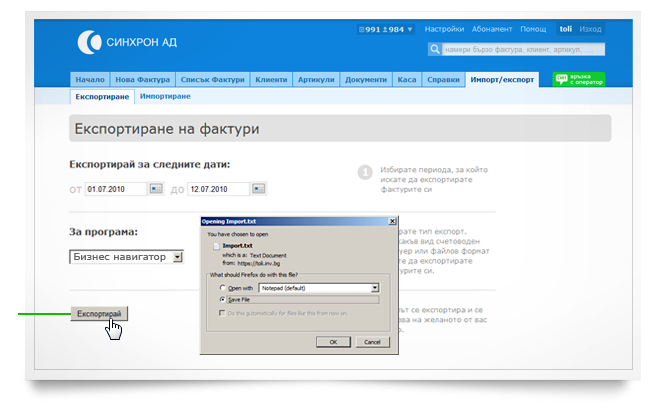Click the search magnifier icon
This screenshot has width=658, height=412.
(435, 48)
